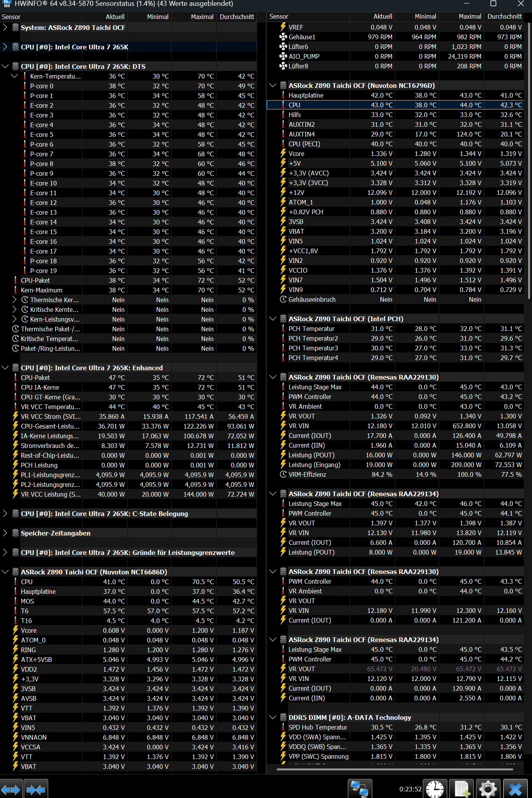The width and height of the screenshot is (532, 798).
Task: Click the chip icon beside Speicher-Zeitangaben
Action: coord(16,533)
